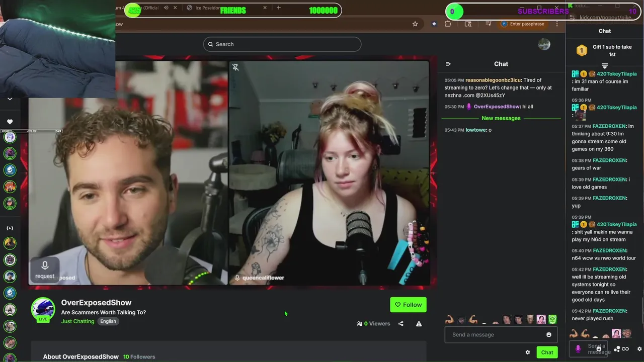Click FAZEDROXEN name on gears of war message

(x=609, y=160)
